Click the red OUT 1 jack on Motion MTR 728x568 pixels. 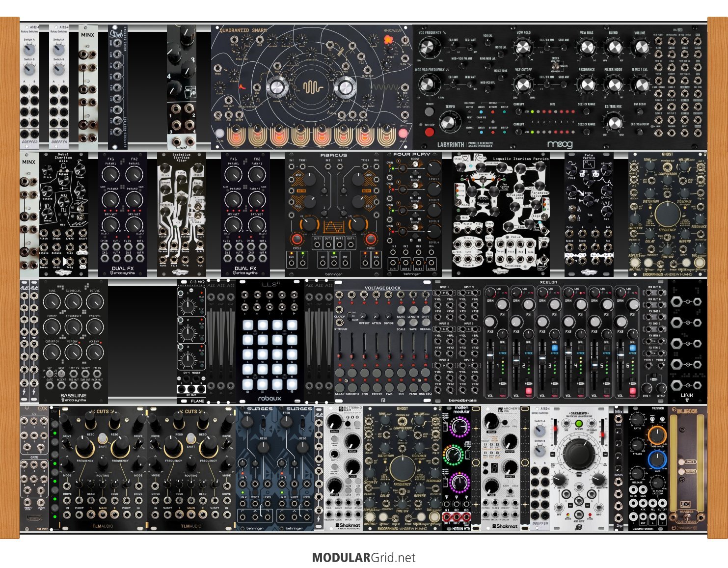point(447,516)
